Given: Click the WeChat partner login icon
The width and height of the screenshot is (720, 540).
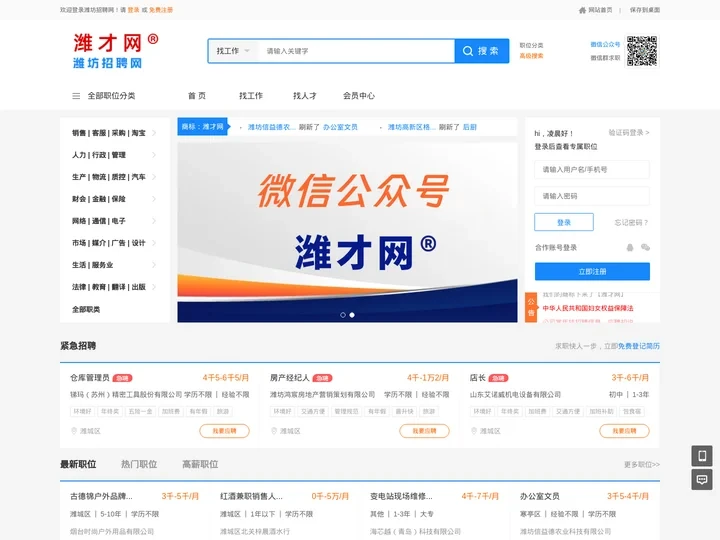Looking at the screenshot, I should (x=645, y=248).
